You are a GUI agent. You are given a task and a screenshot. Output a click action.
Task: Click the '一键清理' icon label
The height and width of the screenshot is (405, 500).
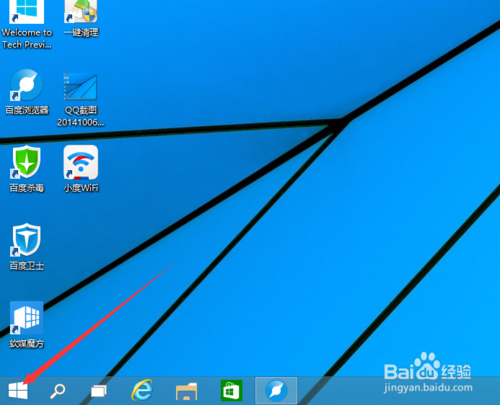tap(81, 33)
